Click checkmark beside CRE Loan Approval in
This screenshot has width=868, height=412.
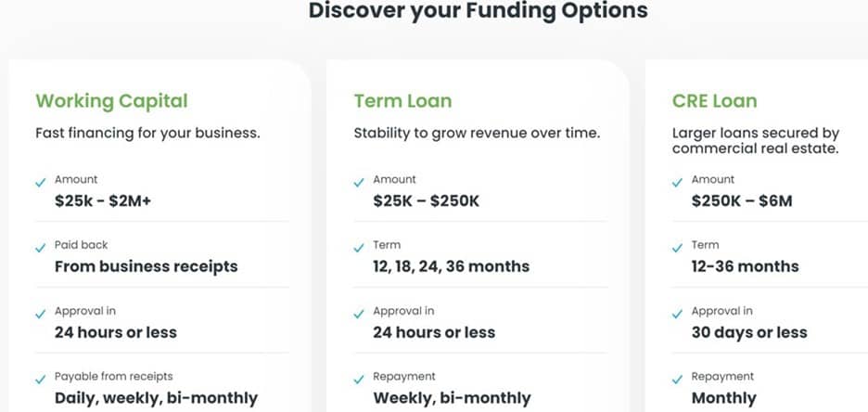click(x=678, y=315)
